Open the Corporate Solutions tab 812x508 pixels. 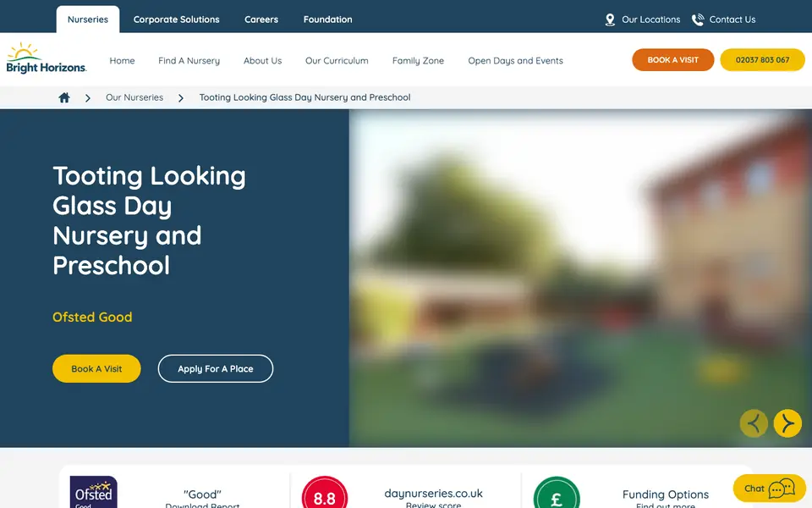pos(177,19)
